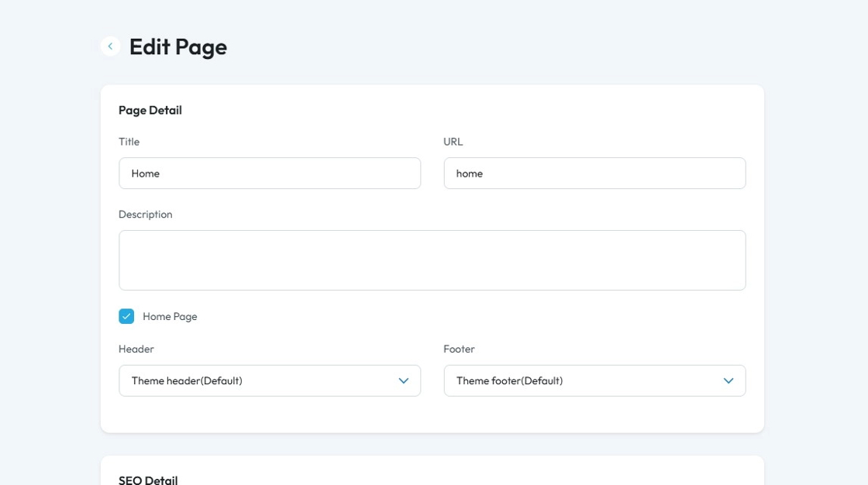Click the Home Page checkbox label text
The width and height of the screenshot is (868, 485).
(x=170, y=317)
